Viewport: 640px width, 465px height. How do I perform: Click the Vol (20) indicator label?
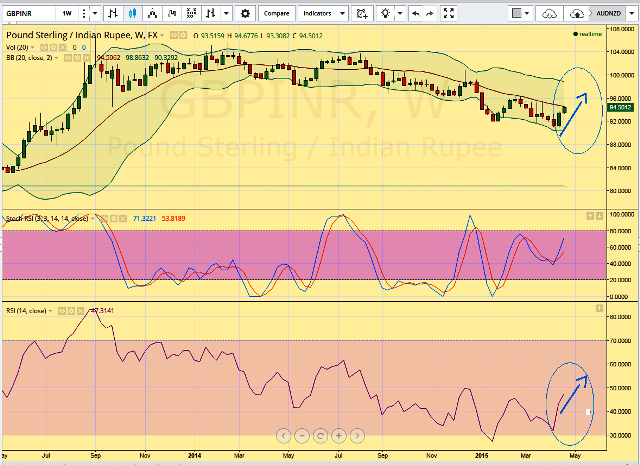click(19, 47)
